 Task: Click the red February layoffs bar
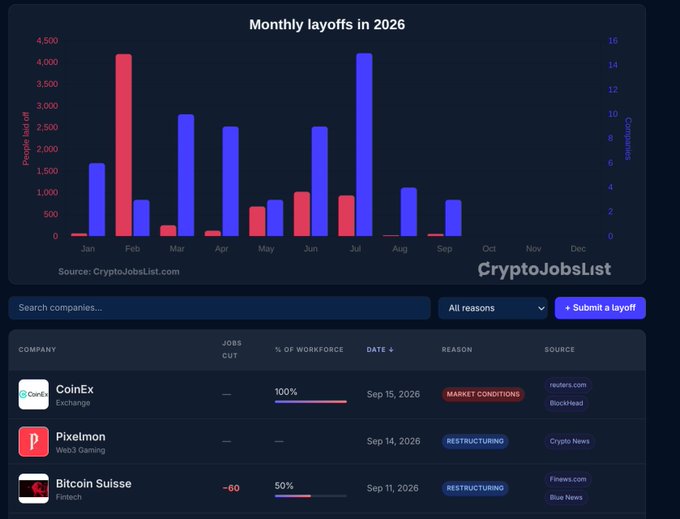[124, 145]
